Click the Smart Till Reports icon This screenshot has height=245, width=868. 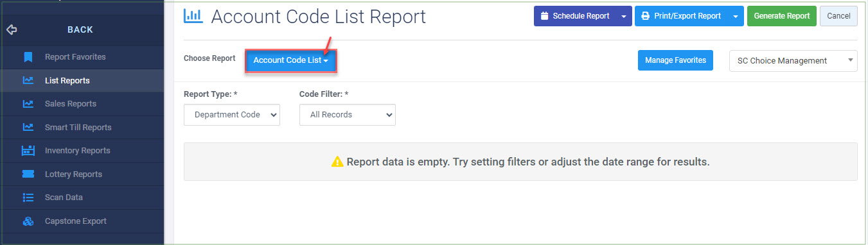point(28,128)
